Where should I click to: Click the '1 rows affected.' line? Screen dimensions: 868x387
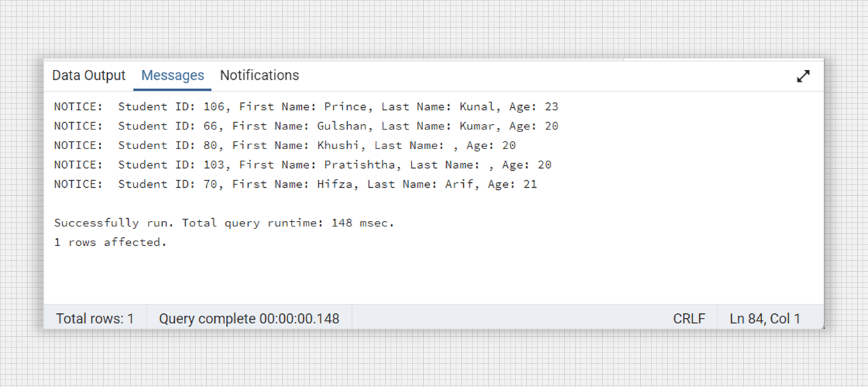110,242
